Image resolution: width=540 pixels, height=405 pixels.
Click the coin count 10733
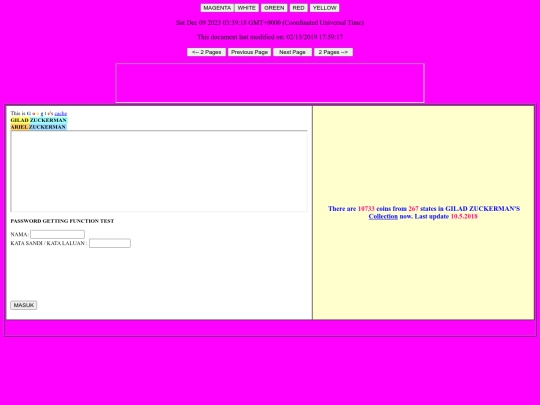click(x=366, y=209)
